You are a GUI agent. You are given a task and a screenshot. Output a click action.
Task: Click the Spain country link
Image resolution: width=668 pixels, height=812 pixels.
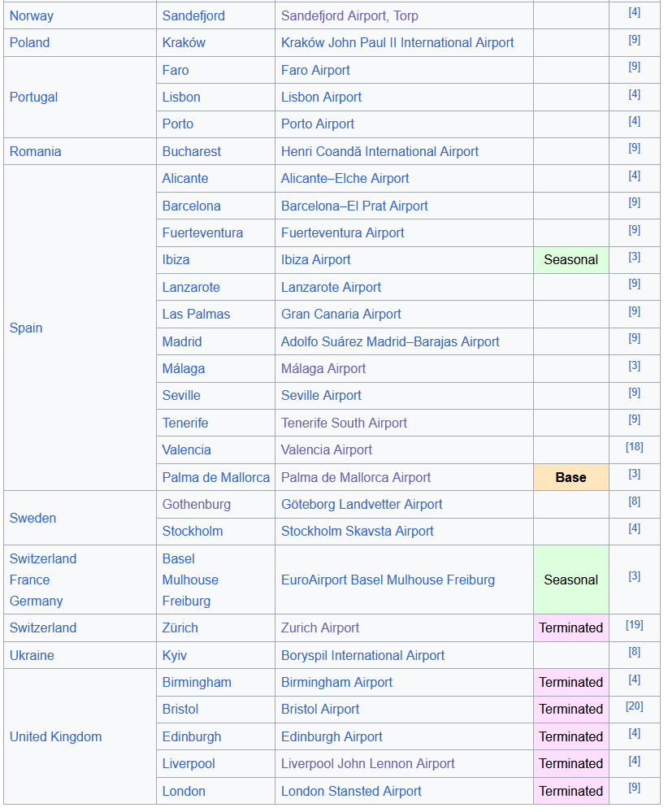(26, 328)
